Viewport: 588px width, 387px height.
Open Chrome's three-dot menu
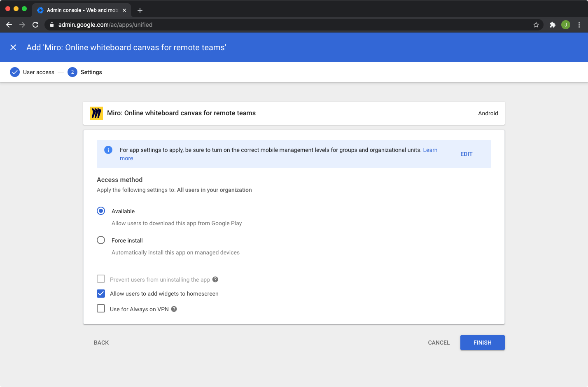(x=579, y=25)
